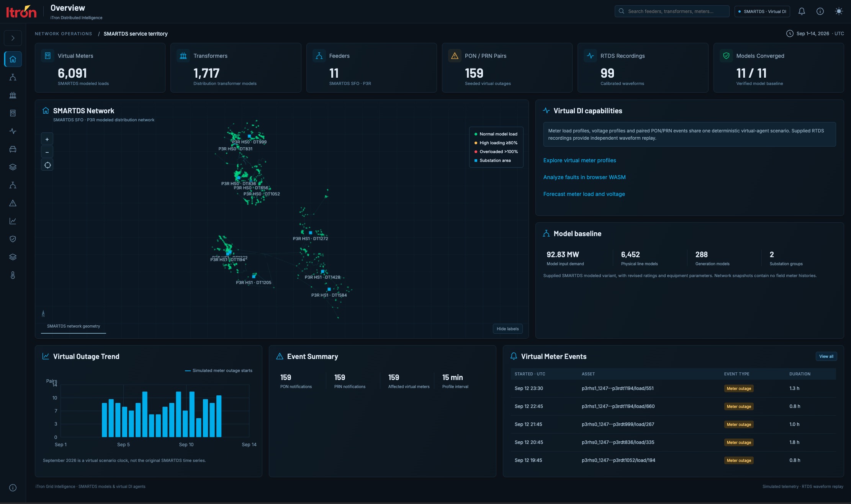This screenshot has height=504, width=851.
Task: Click High loading ≥80% legend entry
Action: click(496, 143)
